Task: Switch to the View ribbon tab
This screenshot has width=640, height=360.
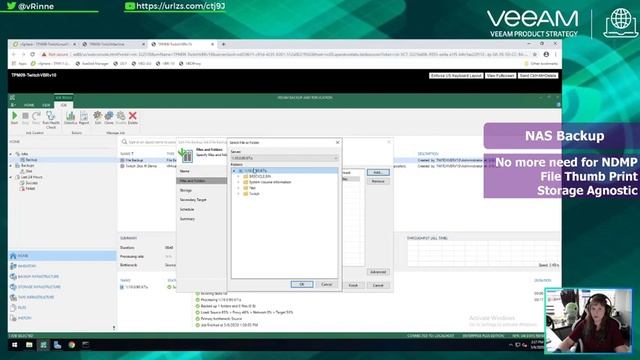Action: point(46,105)
